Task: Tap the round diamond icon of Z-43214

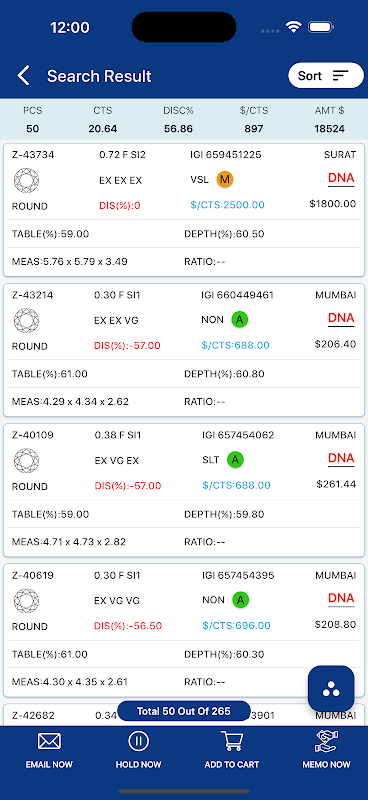Action: tap(26, 320)
